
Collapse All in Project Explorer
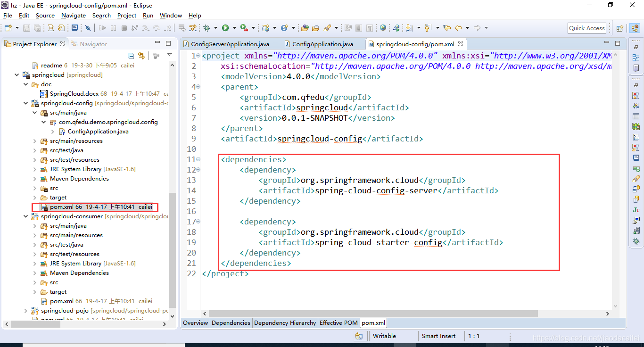pyautogui.click(x=131, y=56)
